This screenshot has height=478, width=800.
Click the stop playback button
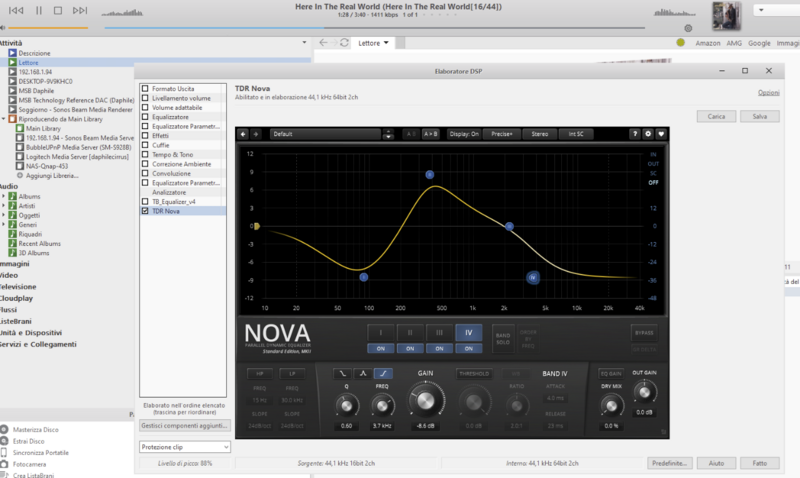58,10
